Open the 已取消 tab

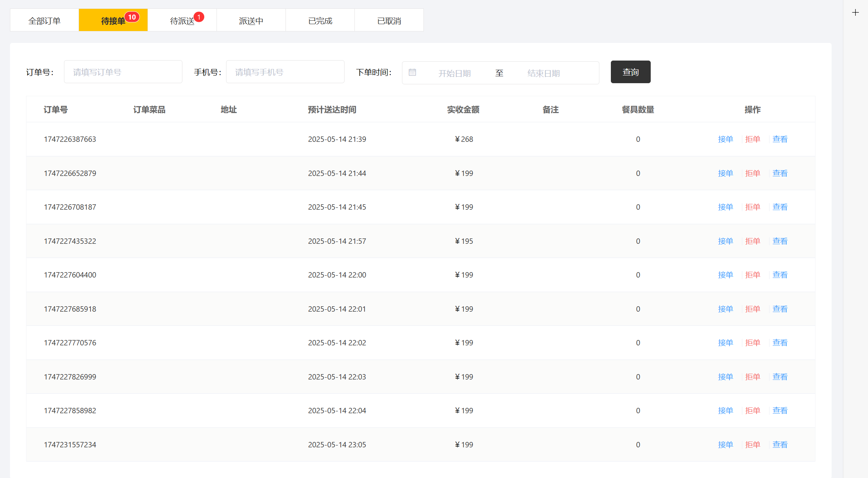click(x=389, y=21)
